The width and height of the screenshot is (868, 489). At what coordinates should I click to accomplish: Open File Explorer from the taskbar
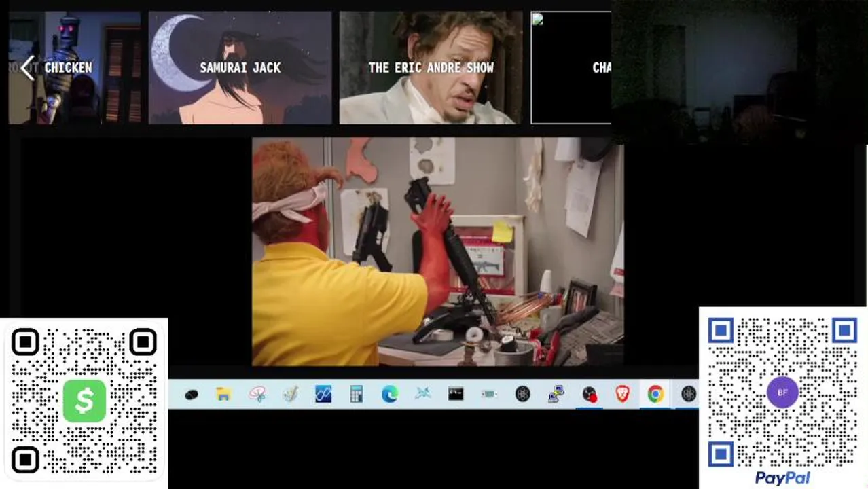(x=224, y=394)
